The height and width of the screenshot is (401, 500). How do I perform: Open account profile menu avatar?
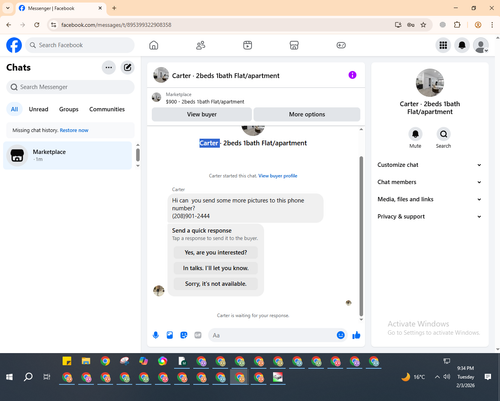[481, 45]
